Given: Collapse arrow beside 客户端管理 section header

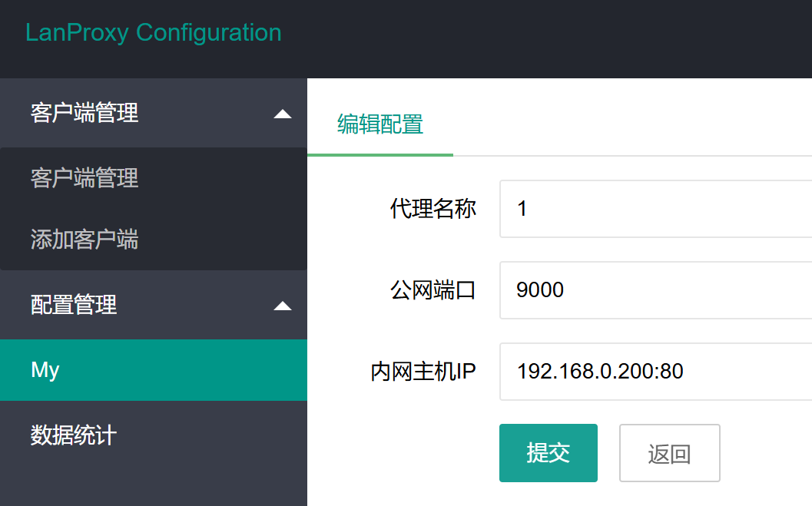Looking at the screenshot, I should tap(283, 114).
